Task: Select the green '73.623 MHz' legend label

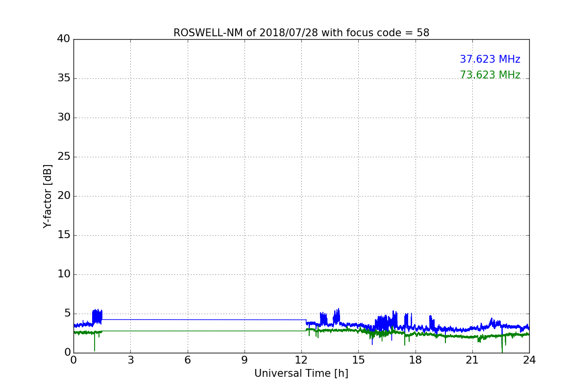Action: click(x=490, y=75)
